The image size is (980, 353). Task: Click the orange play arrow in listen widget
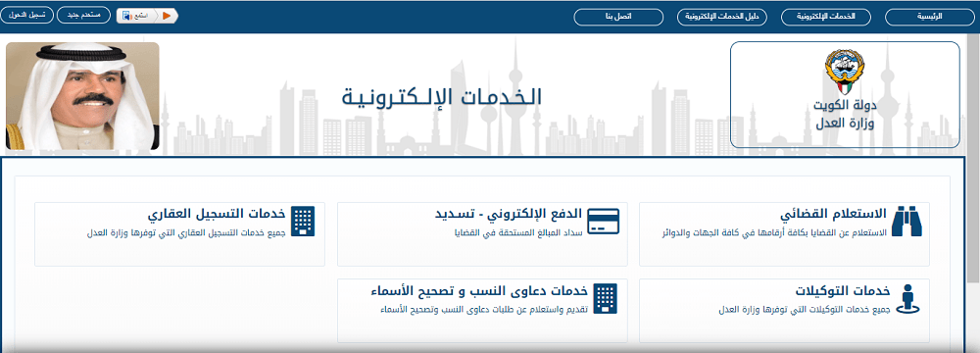pyautogui.click(x=167, y=16)
